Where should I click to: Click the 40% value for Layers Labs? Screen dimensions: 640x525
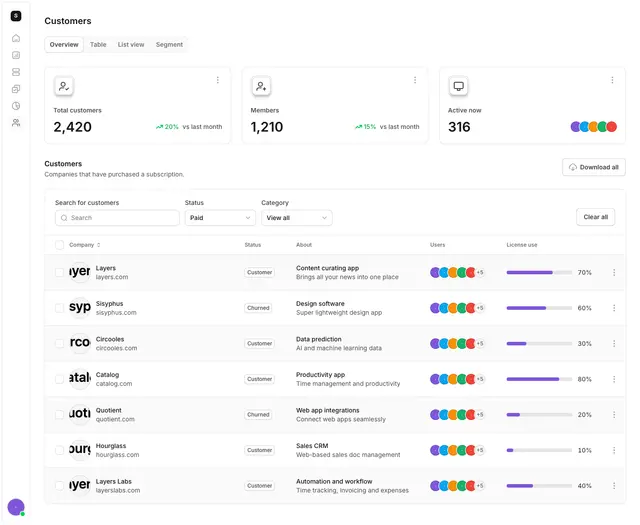point(584,486)
